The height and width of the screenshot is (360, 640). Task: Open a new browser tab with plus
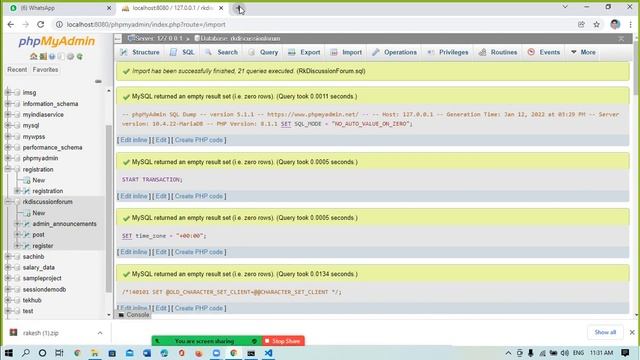pyautogui.click(x=238, y=8)
